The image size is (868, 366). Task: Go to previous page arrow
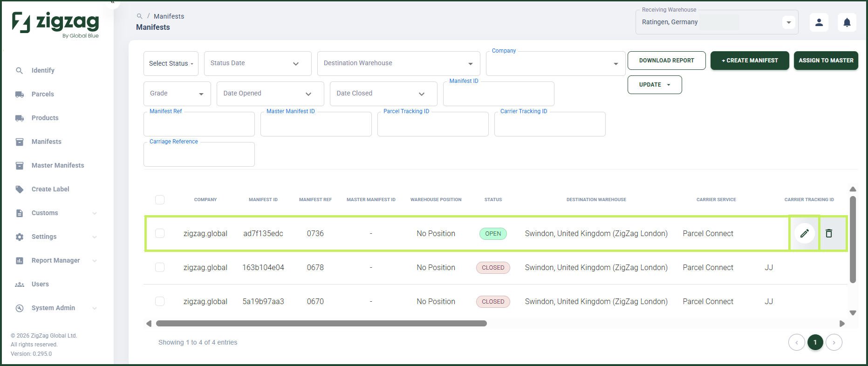click(x=797, y=343)
